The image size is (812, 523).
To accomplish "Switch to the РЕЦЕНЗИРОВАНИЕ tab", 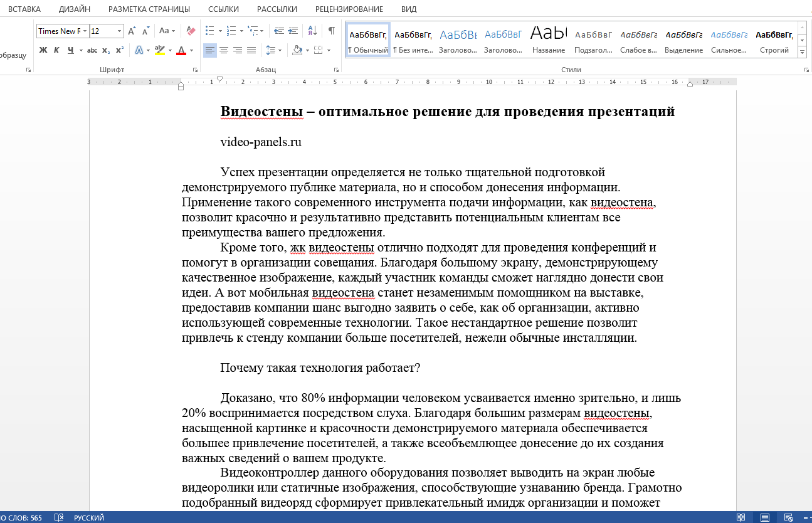I will tap(349, 9).
